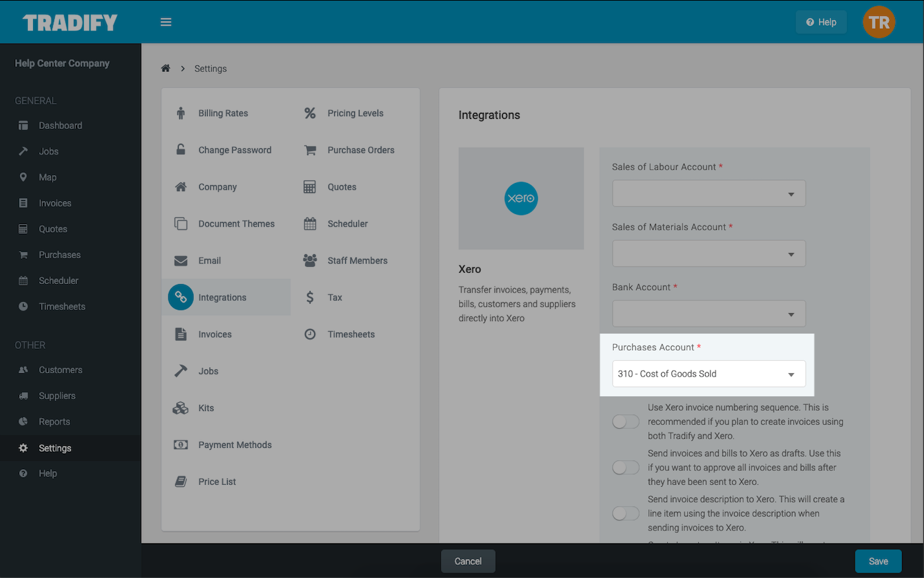The image size is (924, 578).
Task: Toggle send invoice description to Xero
Action: 626,513
